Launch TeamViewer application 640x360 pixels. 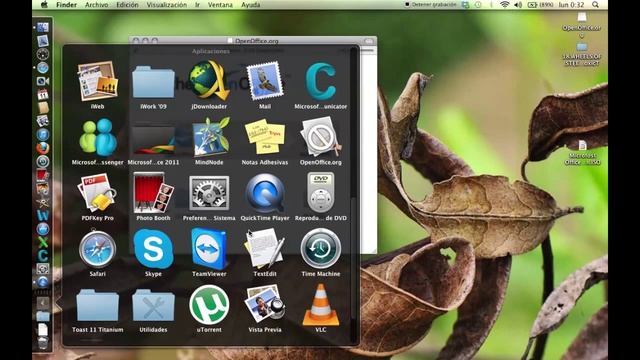209,249
